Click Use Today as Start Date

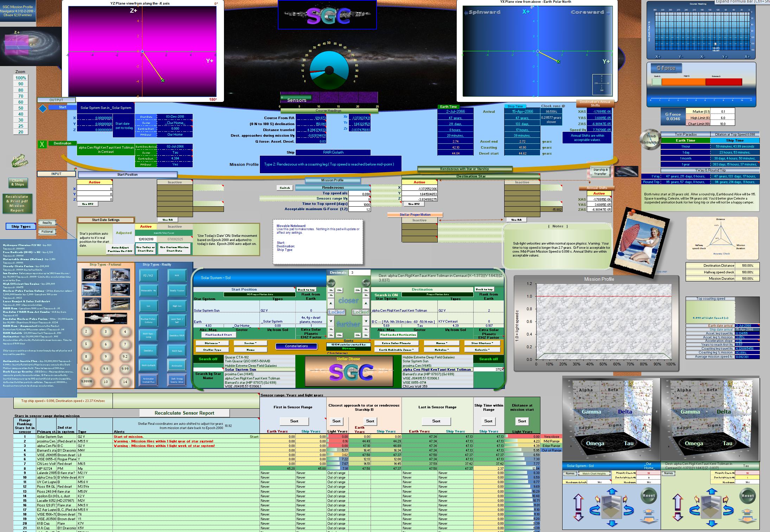click(146, 249)
